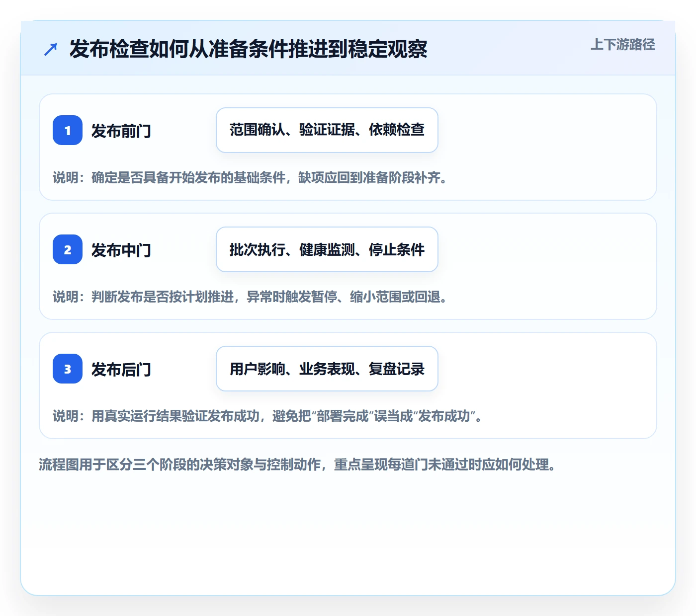Click the arrow icon beside the title
Screen dimensions: 696x616
(51, 49)
